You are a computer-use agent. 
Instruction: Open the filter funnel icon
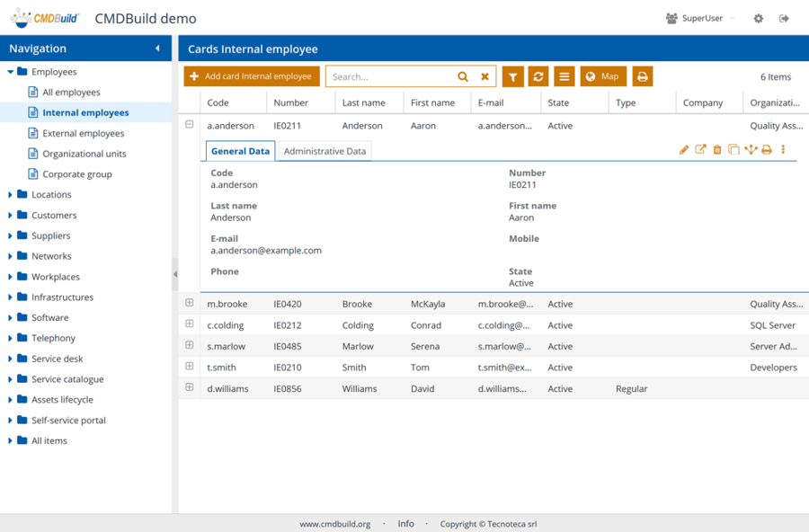tap(513, 76)
